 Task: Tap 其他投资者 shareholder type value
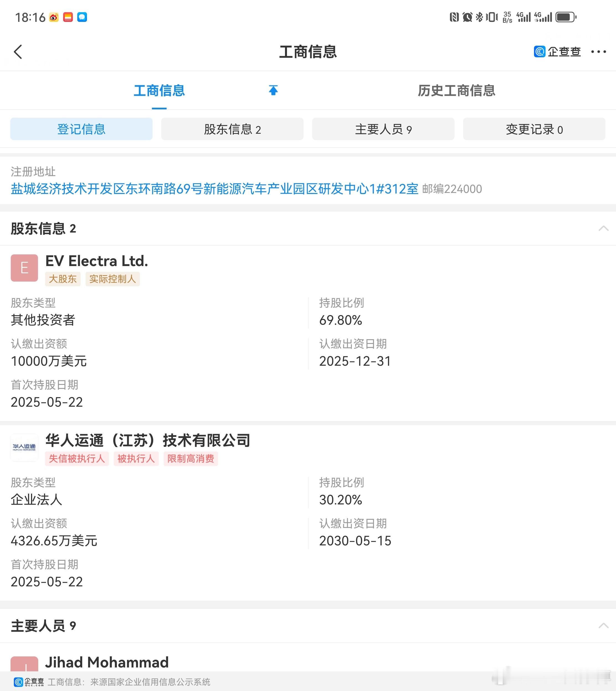tap(43, 320)
